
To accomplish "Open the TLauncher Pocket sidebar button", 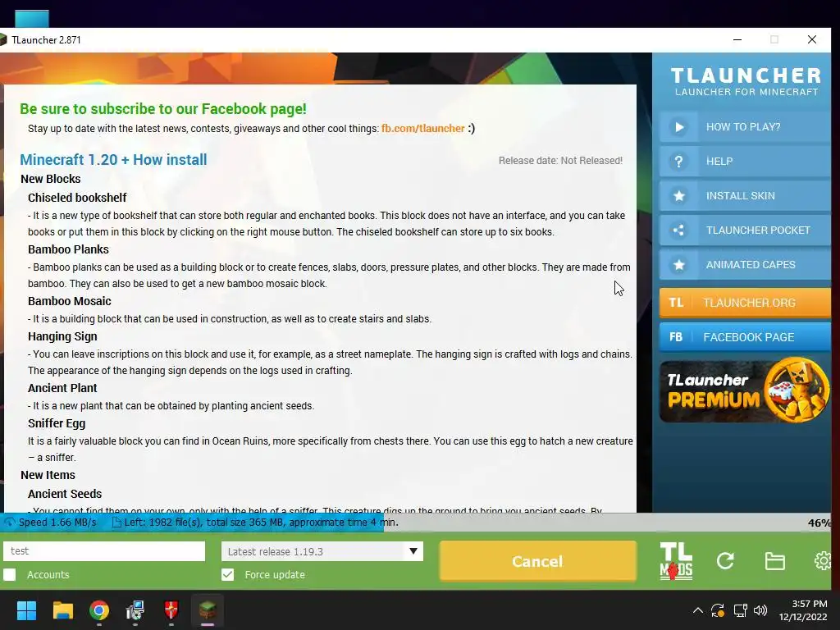I will click(x=745, y=231).
